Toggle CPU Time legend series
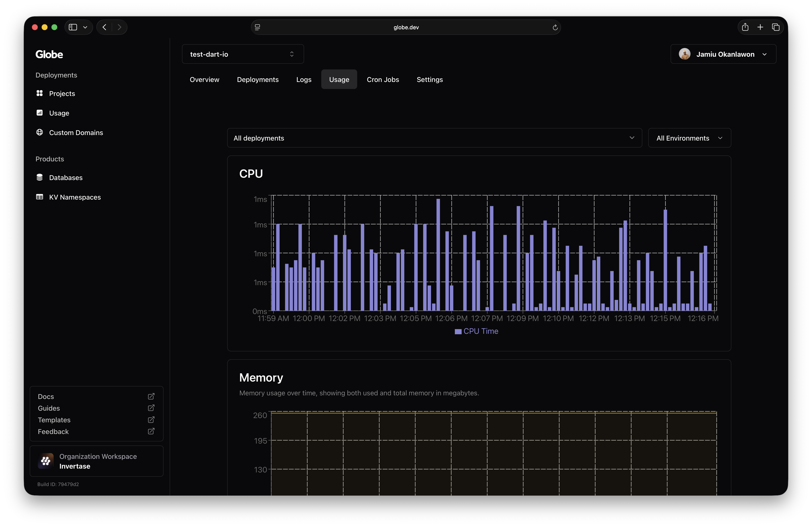812x527 pixels. coord(477,331)
